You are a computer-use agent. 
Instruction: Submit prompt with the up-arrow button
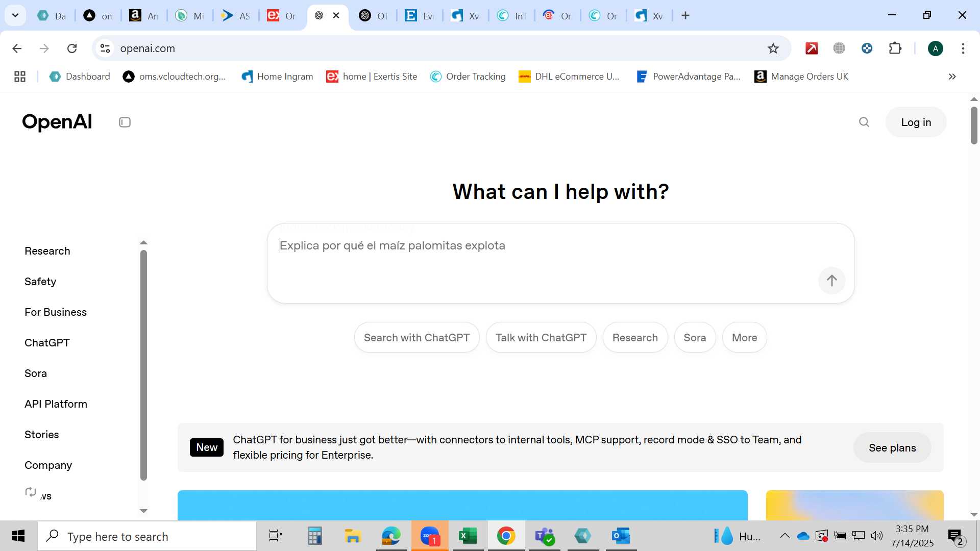pos(831,281)
